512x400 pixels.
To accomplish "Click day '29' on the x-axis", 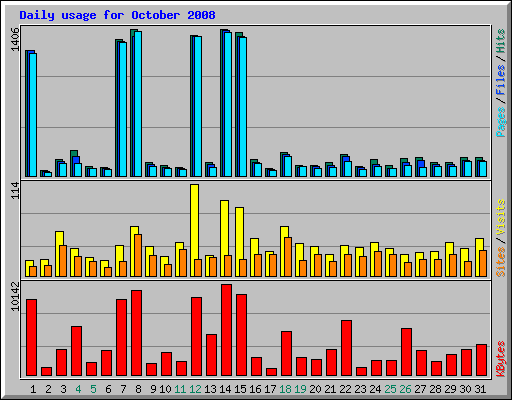I will tap(451, 389).
